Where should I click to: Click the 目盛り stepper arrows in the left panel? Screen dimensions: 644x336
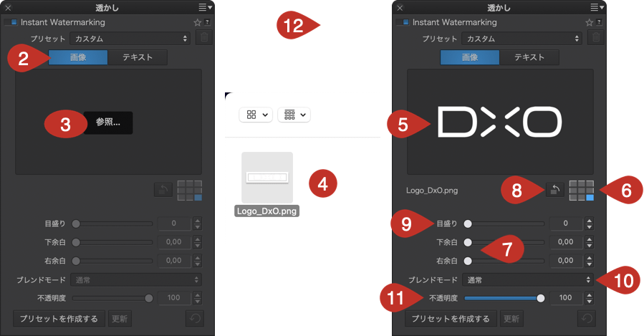click(x=198, y=224)
